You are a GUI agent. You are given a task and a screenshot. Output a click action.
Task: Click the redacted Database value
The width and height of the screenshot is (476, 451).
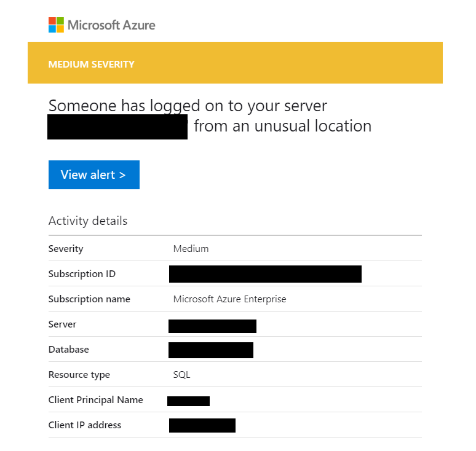click(211, 350)
